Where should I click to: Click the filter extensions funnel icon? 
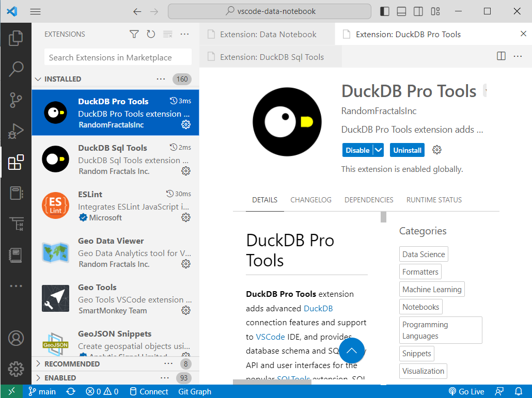134,34
